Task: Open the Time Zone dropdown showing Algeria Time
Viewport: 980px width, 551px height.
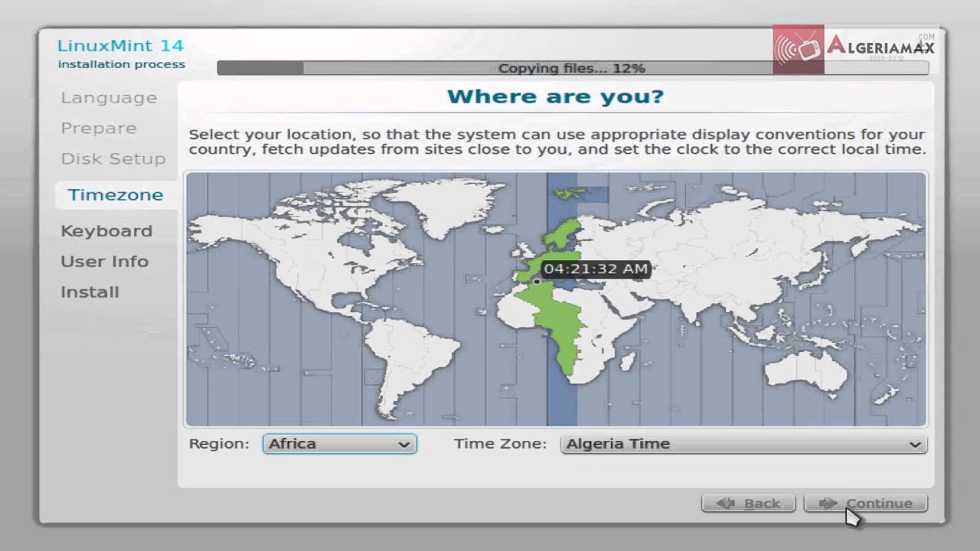Action: click(743, 444)
